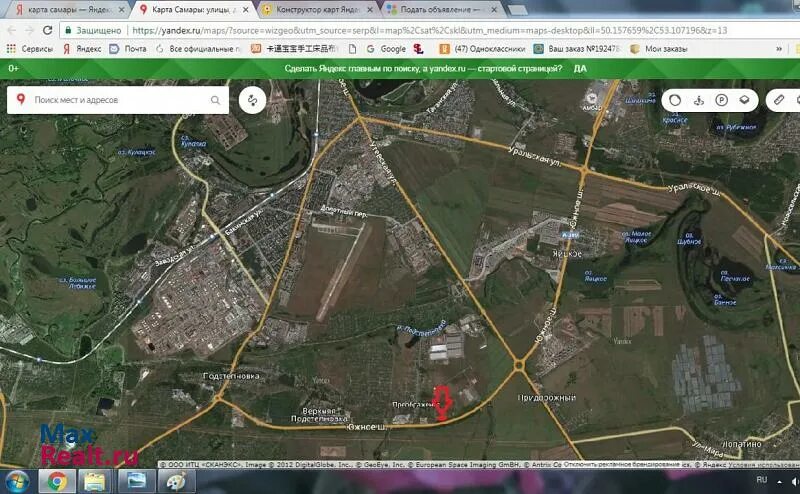800x494 pixels.
Task: Open the Windows Start button
Action: (x=16, y=482)
